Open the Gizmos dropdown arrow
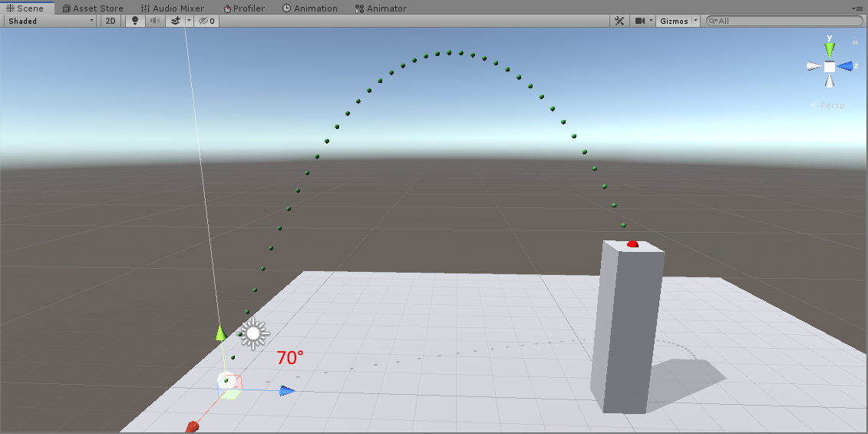 point(696,21)
